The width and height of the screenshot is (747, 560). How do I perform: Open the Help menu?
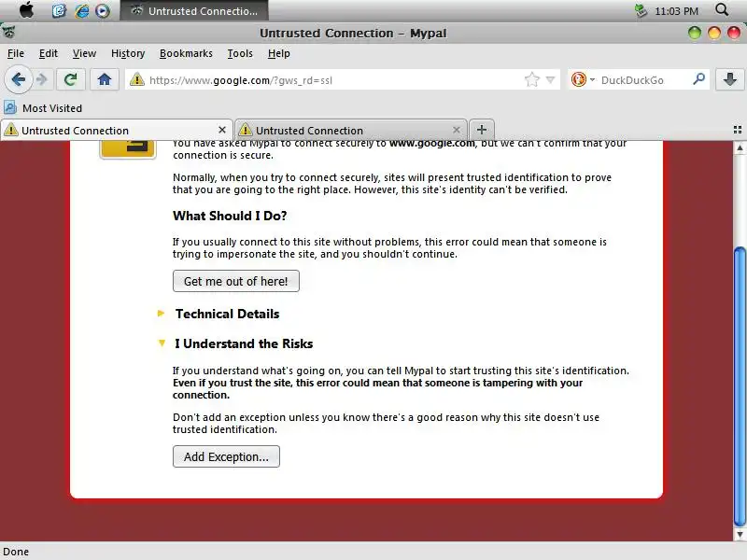click(278, 53)
